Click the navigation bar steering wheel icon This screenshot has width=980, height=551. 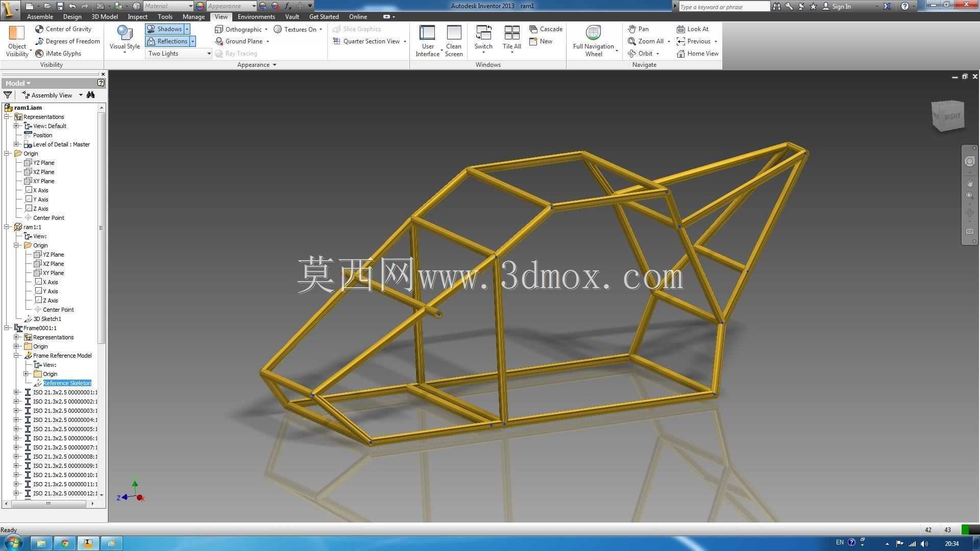(970, 162)
